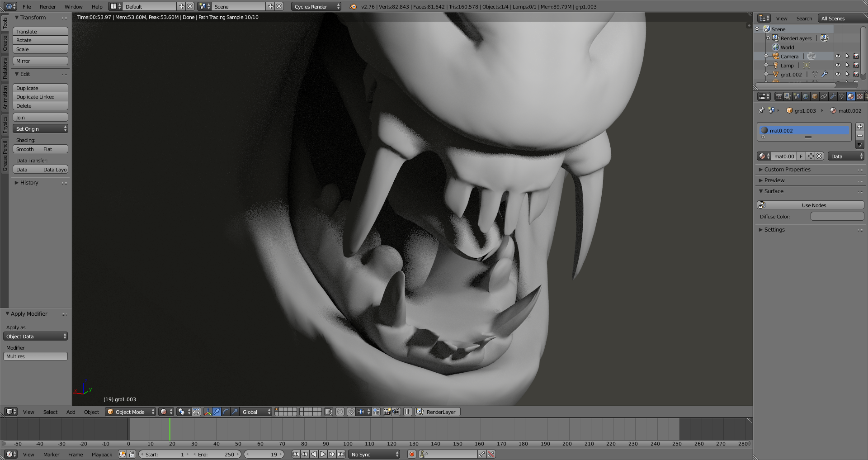Toggle fake user F button for material
Screen dimensions: 868x460
point(801,156)
